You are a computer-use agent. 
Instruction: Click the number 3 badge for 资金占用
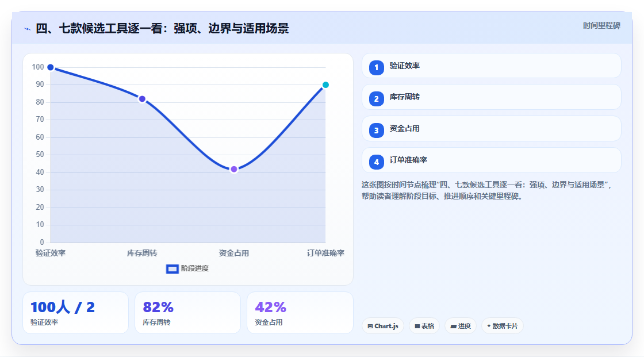click(x=376, y=130)
